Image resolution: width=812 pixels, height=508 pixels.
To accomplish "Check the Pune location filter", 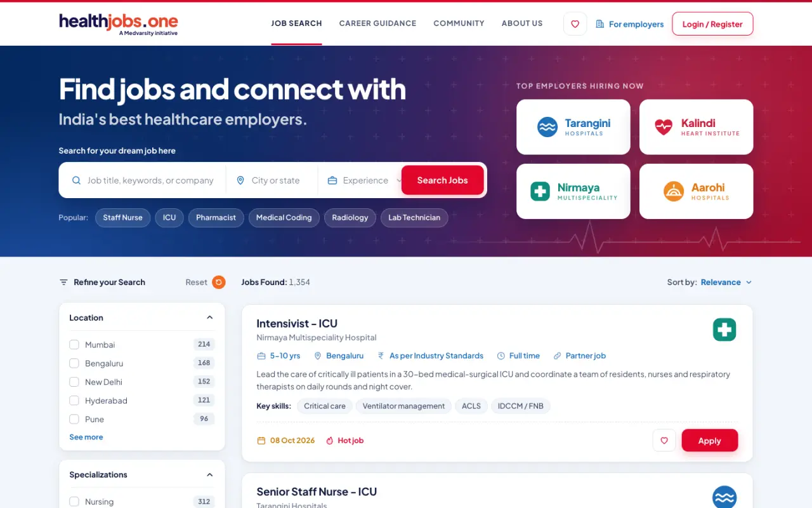I will click(x=74, y=419).
